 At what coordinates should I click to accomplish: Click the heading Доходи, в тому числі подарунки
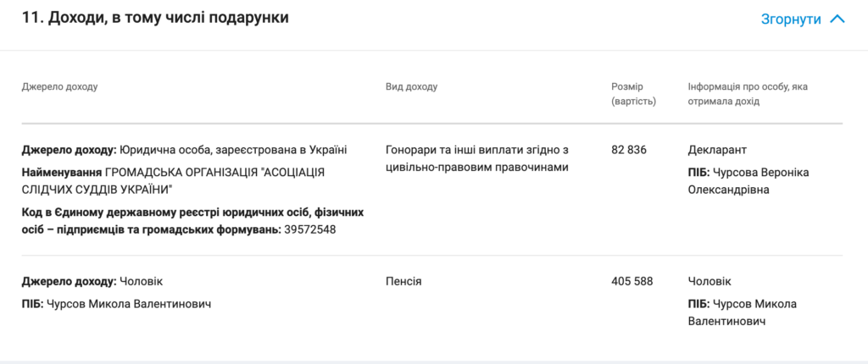[155, 17]
